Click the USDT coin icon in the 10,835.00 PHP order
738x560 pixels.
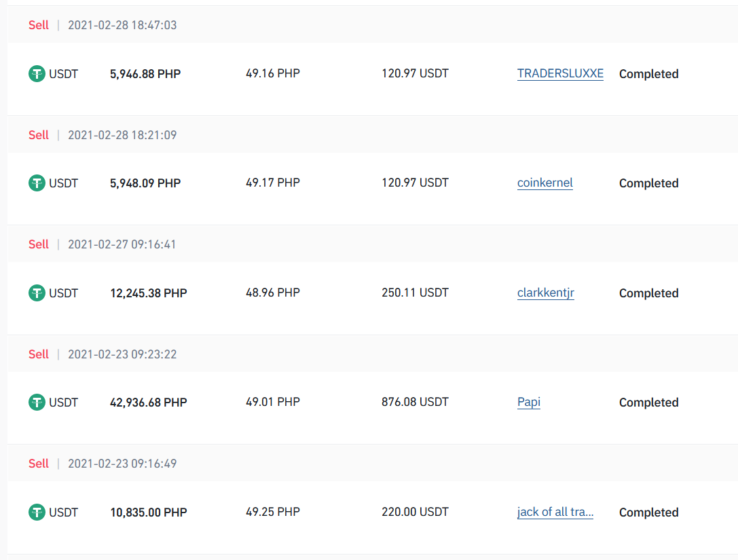37,512
